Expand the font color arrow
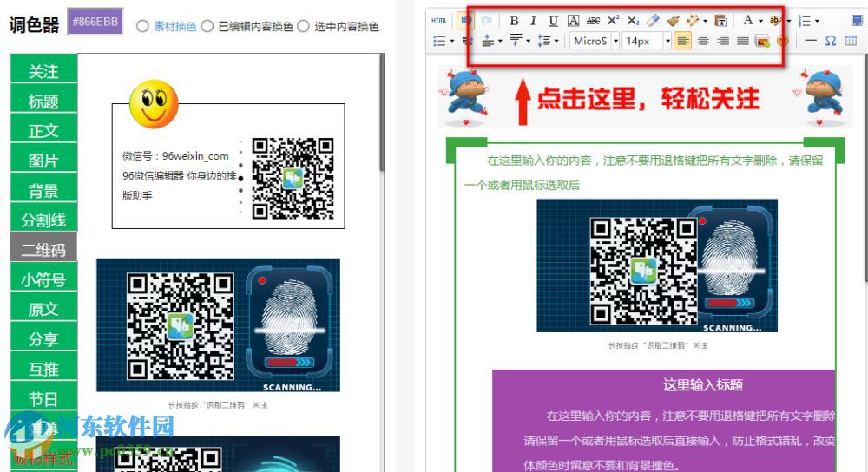 click(x=760, y=22)
